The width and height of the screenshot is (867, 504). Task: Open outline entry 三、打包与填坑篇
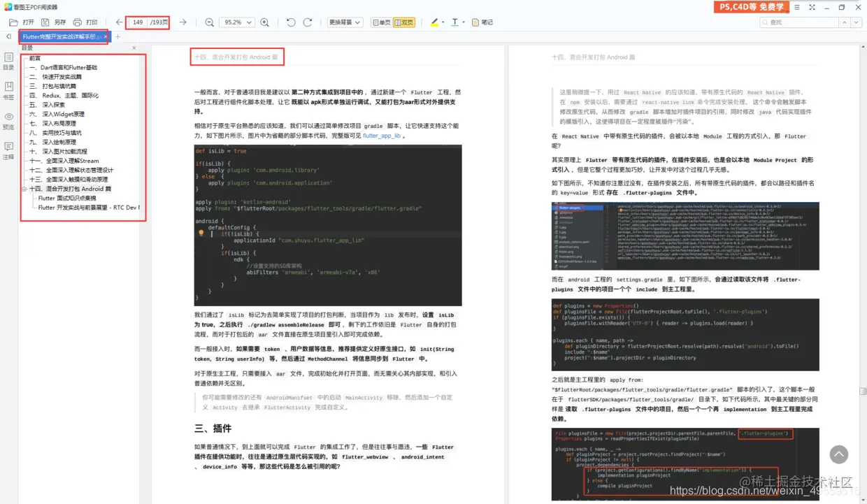[52, 86]
